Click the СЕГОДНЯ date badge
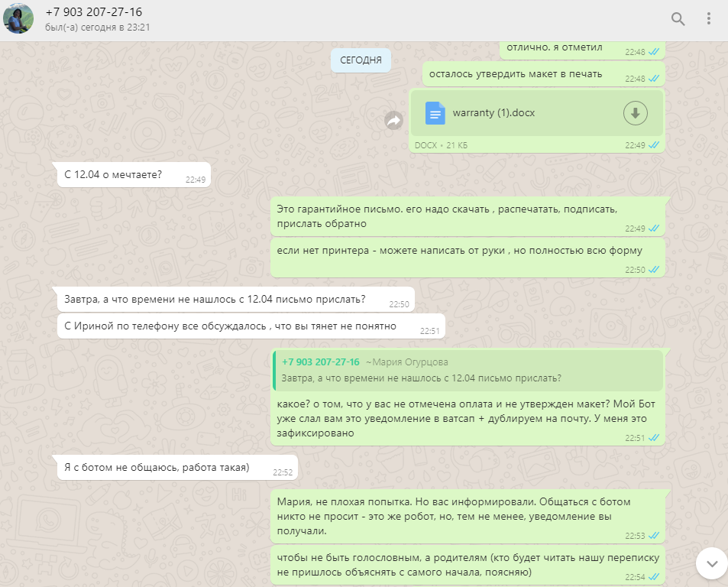 pos(361,60)
